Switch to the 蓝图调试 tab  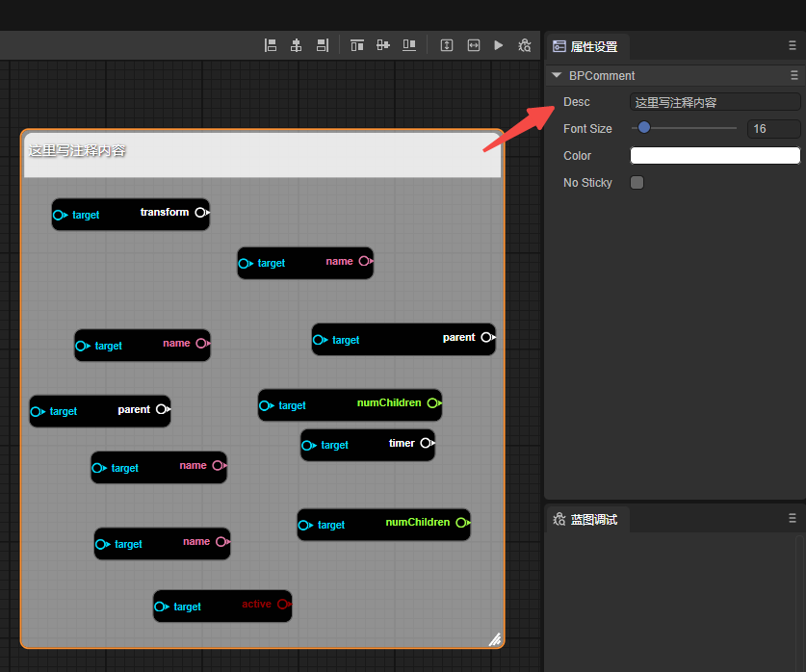point(585,520)
